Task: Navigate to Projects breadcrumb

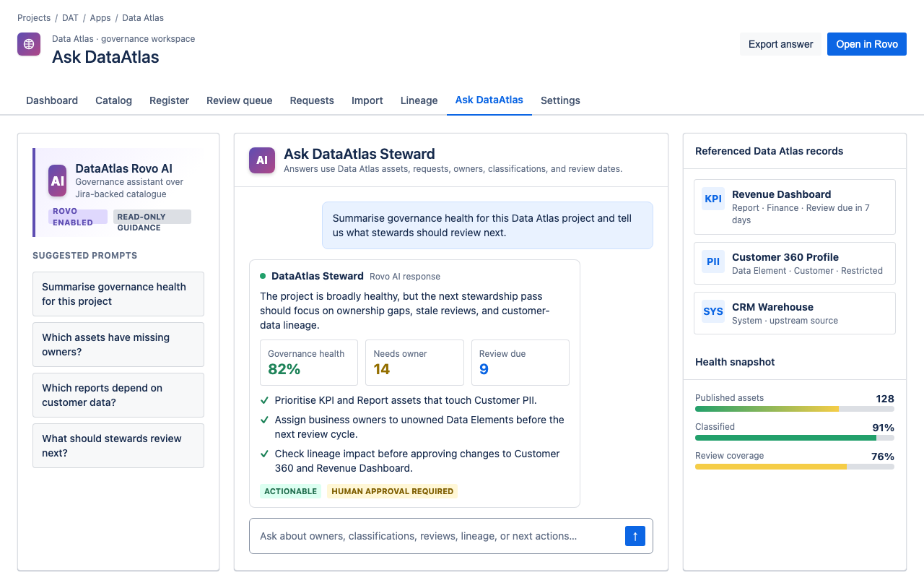Action: (x=34, y=18)
